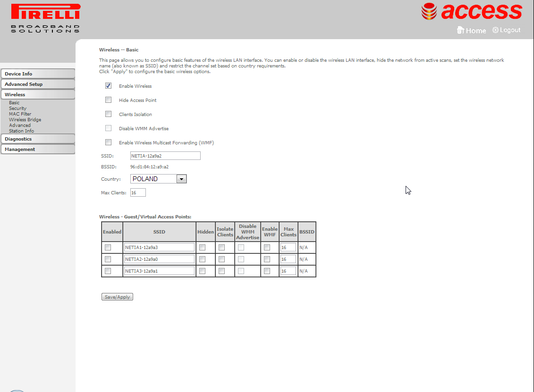Check Disable WMM Advertise for NETIA3-12a9a1
Image resolution: width=534 pixels, height=392 pixels.
(x=241, y=271)
